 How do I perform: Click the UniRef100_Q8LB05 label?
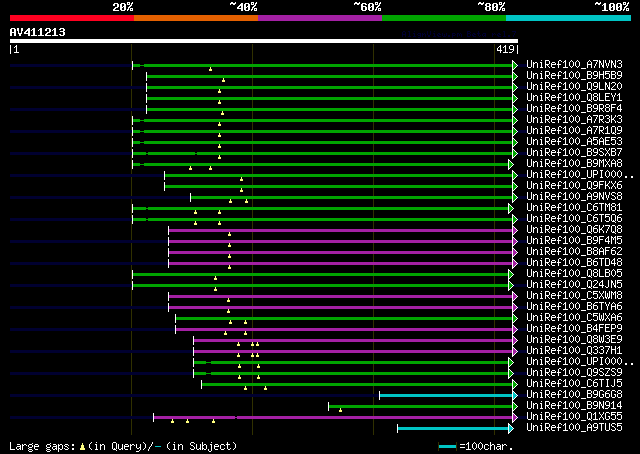click(574, 274)
